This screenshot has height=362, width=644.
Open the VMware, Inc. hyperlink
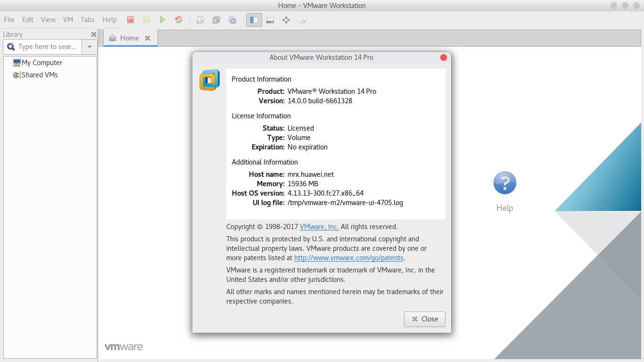click(319, 227)
